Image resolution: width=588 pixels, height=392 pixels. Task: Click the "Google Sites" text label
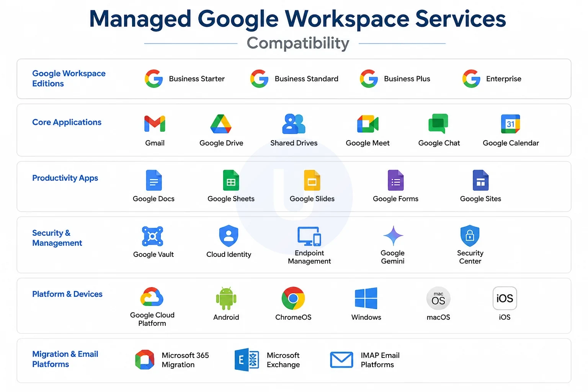[480, 199]
